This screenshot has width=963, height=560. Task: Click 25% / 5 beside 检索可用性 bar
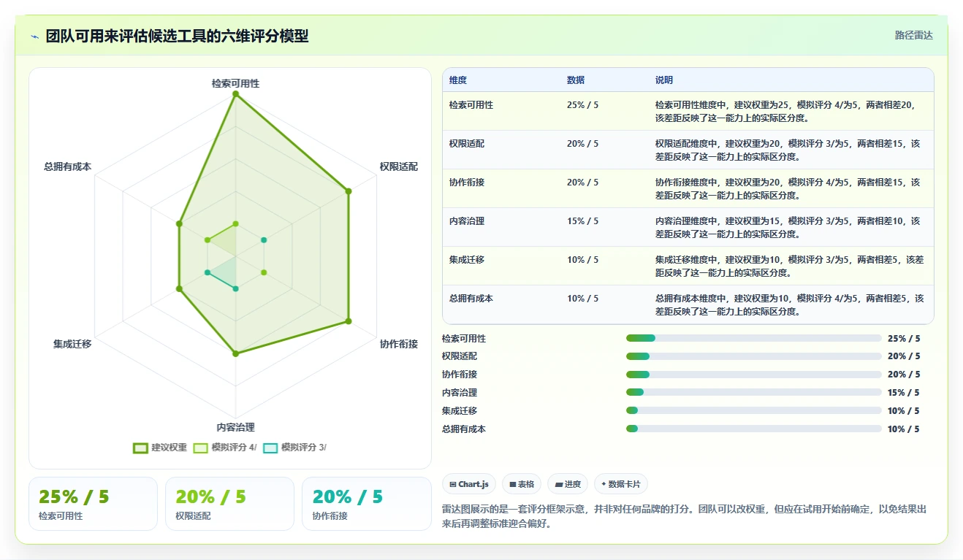coord(904,339)
